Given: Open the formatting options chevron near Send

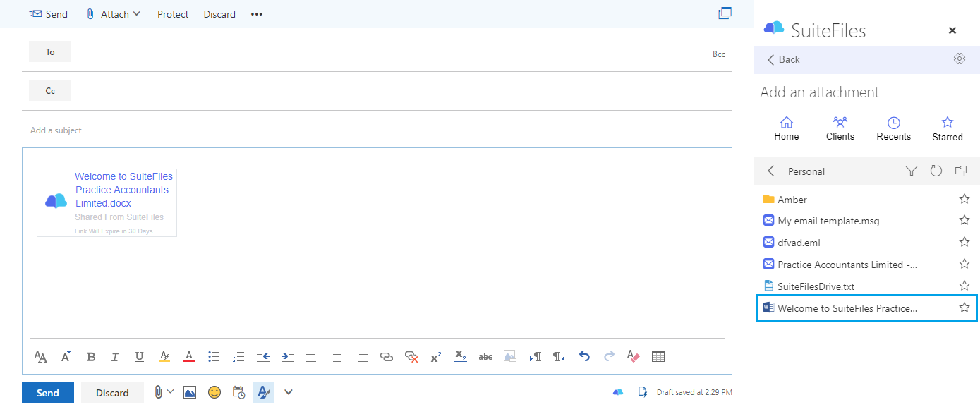Looking at the screenshot, I should pos(288,391).
